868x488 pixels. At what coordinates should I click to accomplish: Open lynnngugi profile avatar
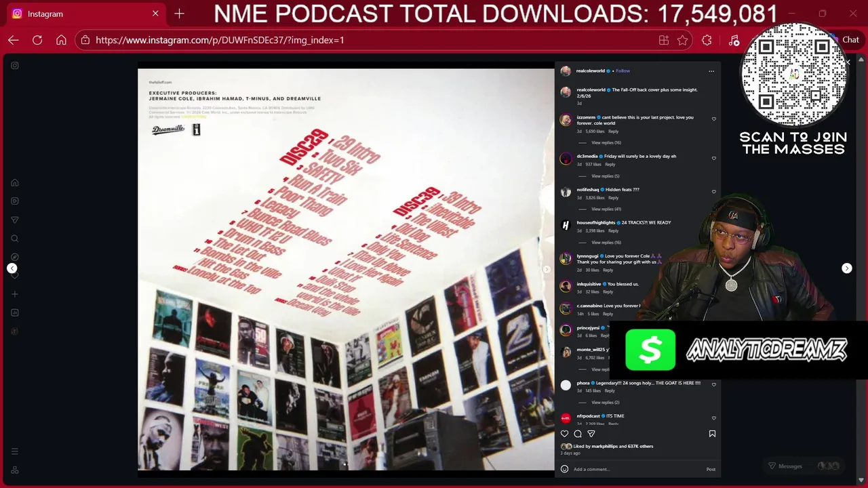point(566,258)
